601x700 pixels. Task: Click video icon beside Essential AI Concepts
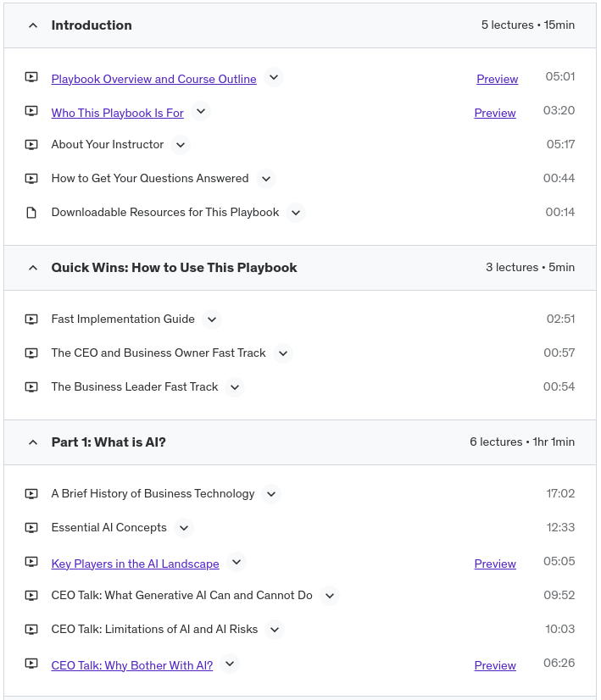31,528
